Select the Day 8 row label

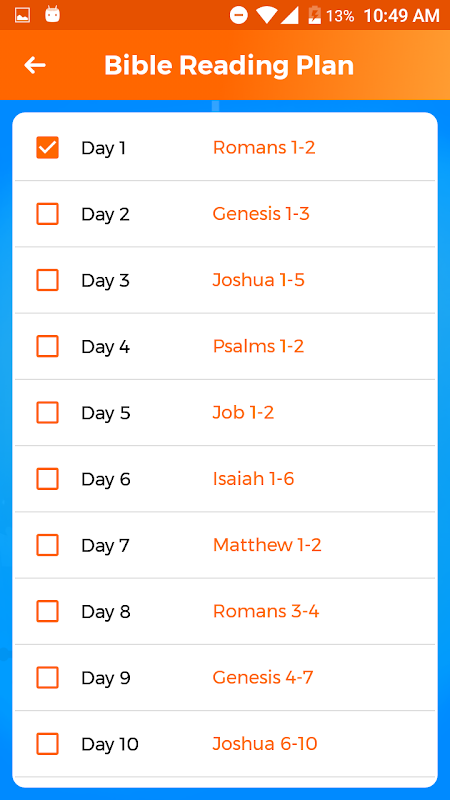click(106, 612)
